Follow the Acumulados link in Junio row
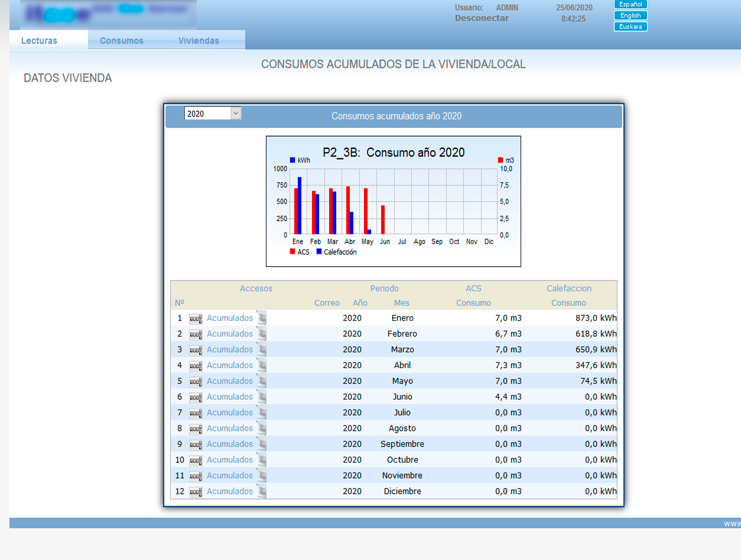741x560 pixels. [230, 397]
